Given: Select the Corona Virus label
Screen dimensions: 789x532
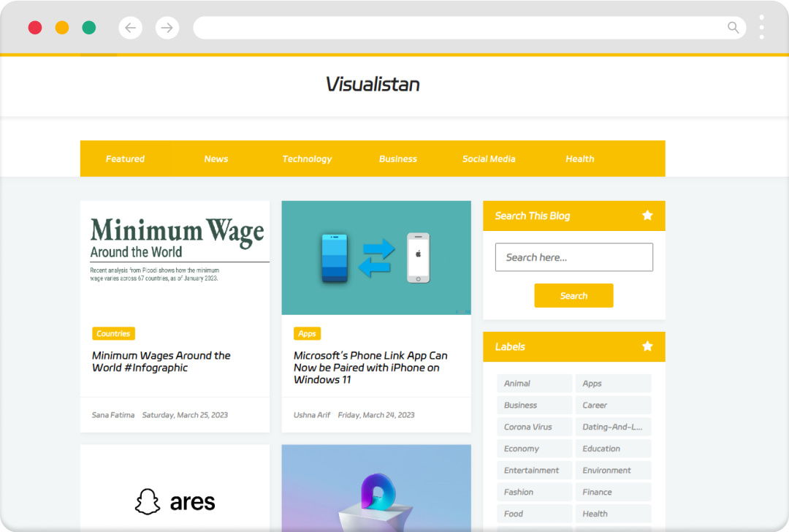Looking at the screenshot, I should (534, 426).
